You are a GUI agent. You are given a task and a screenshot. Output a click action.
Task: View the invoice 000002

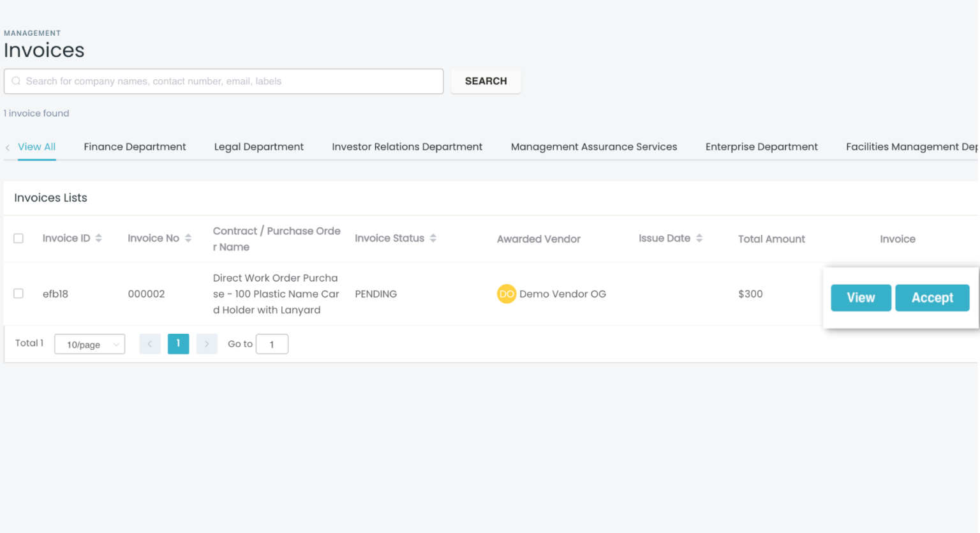[861, 297]
